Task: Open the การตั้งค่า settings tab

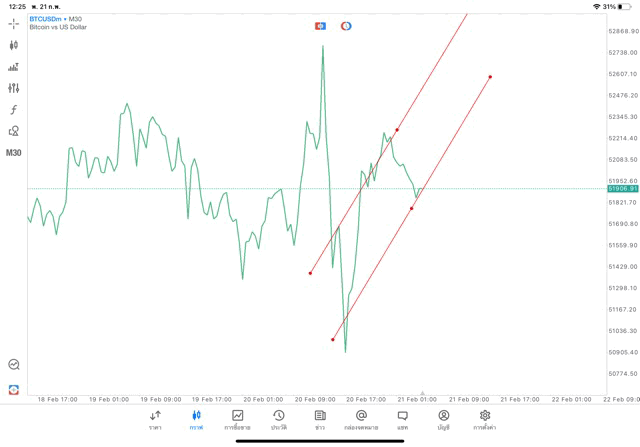Action: (485, 419)
